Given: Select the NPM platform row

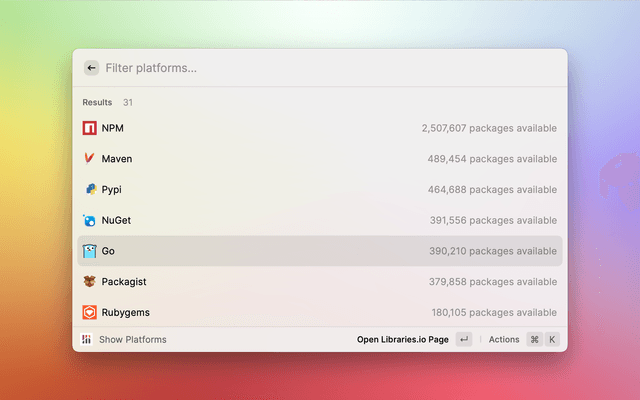Looking at the screenshot, I should pos(320,128).
